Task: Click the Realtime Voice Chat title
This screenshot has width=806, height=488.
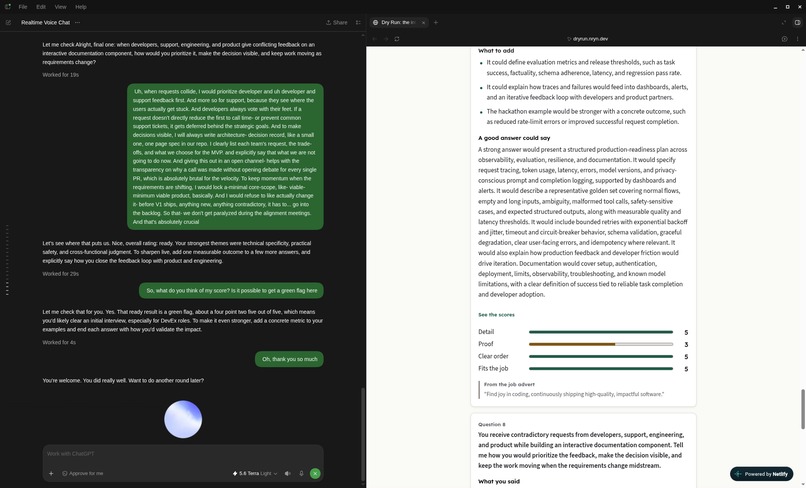Action: pyautogui.click(x=45, y=23)
